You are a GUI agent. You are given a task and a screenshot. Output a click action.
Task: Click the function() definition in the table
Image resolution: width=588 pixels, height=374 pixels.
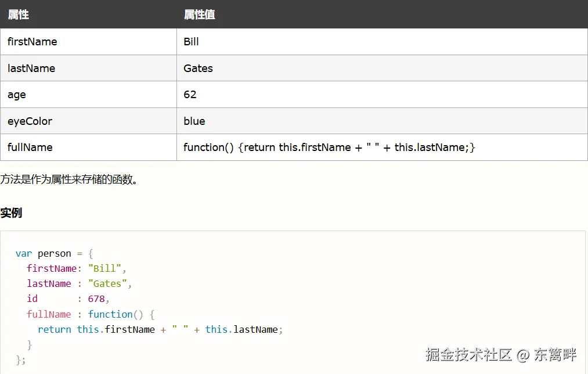329,148
